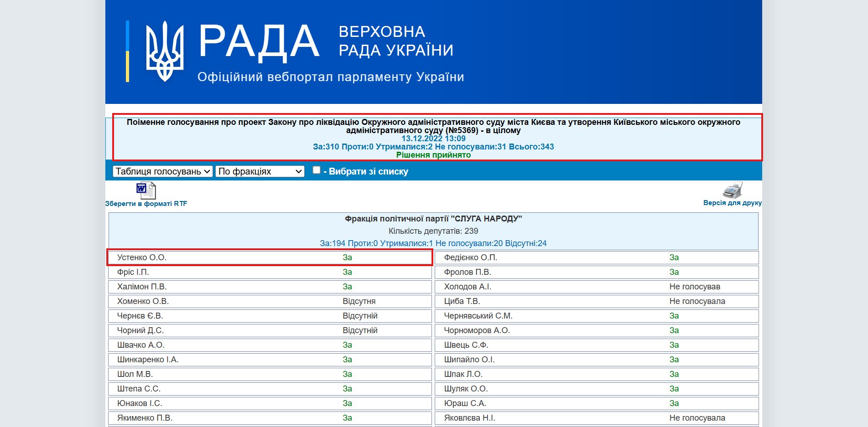
Task: Click 'Офіційний вебпортал парламенту України' tagline
Action: 331,77
